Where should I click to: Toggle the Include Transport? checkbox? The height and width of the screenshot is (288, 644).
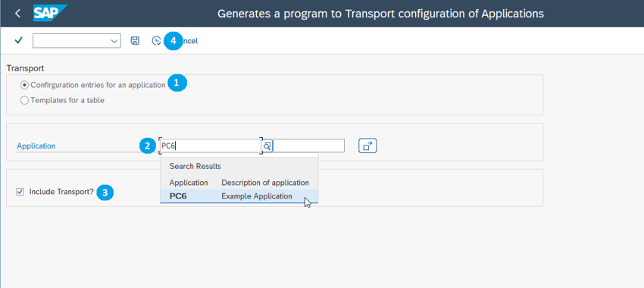point(20,192)
